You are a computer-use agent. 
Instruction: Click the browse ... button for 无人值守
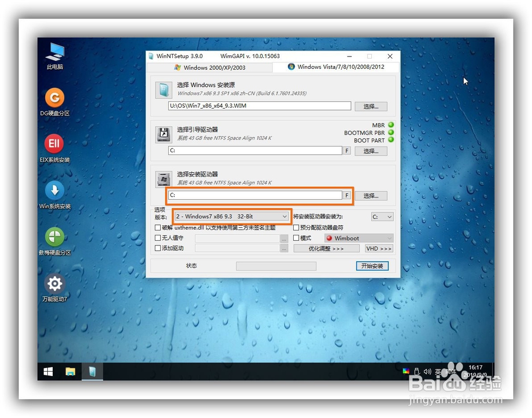tap(284, 239)
